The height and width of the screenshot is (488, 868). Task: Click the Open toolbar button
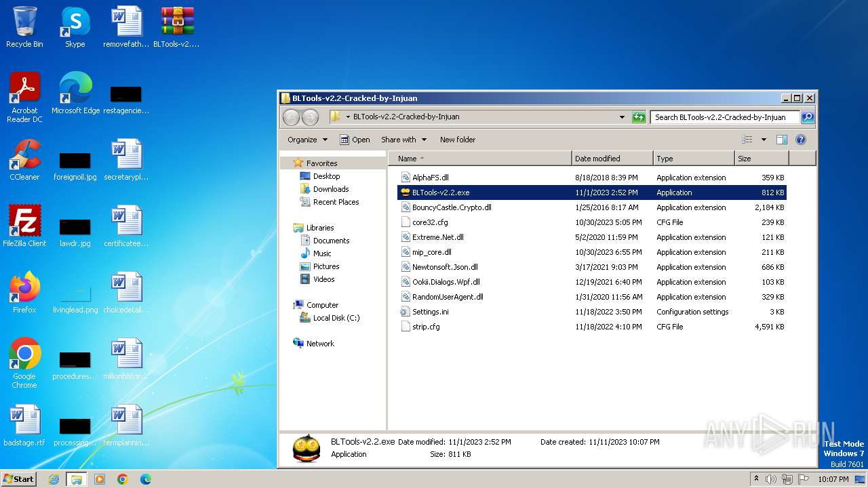[x=355, y=140]
